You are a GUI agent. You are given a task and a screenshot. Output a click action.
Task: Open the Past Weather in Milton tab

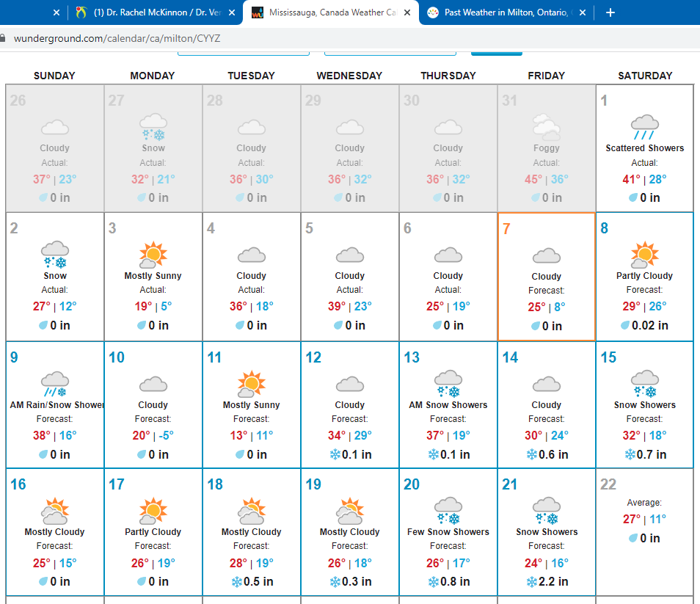tap(507, 12)
